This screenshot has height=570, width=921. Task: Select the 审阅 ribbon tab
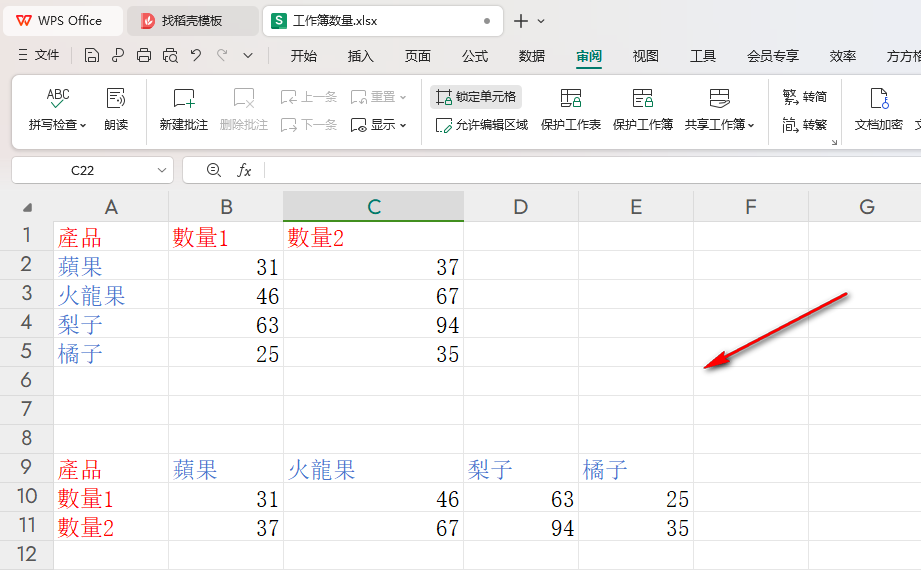(589, 56)
